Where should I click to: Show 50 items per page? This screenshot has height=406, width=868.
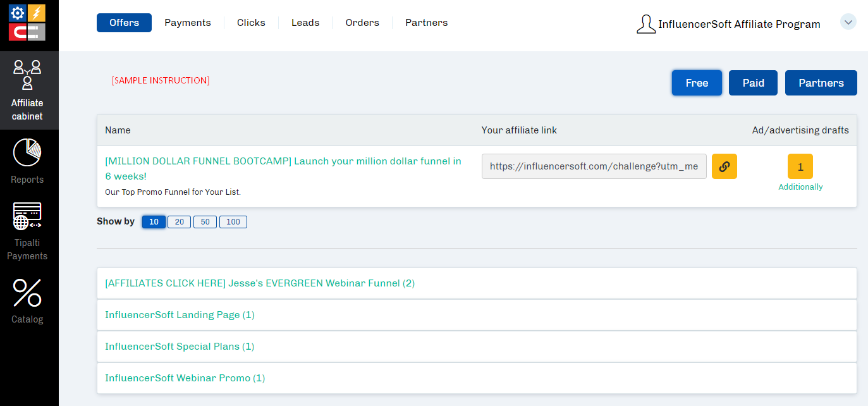(205, 222)
